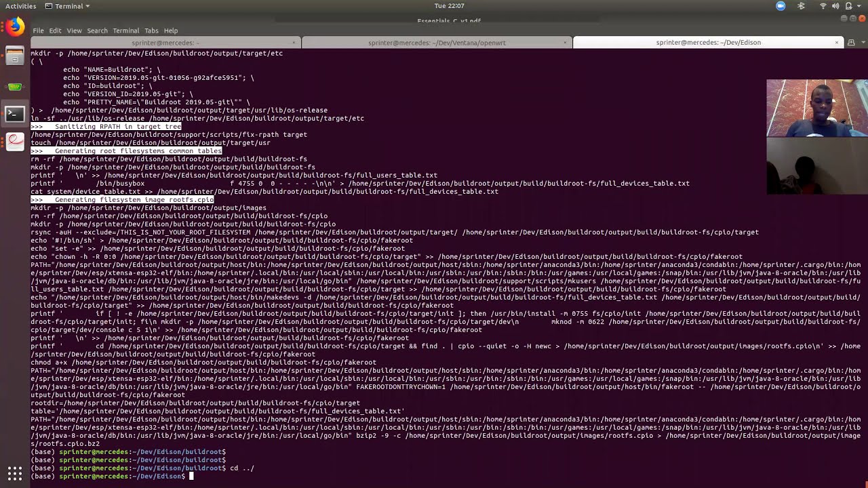This screenshot has height=488, width=868.
Task: Click the upper webcam video thumbnail
Action: click(x=817, y=108)
